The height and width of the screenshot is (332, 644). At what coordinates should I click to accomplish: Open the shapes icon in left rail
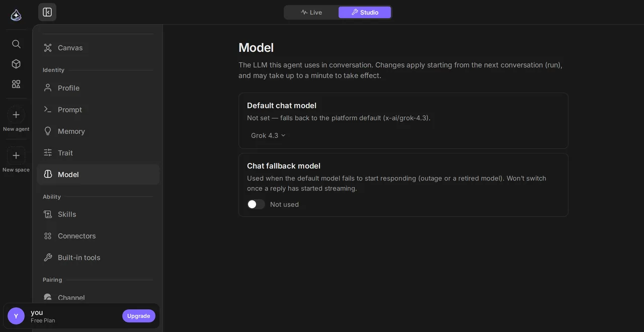click(x=16, y=84)
